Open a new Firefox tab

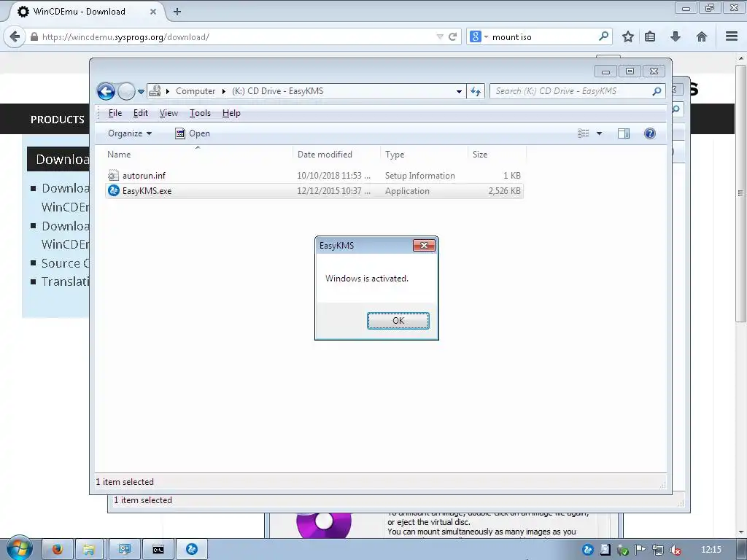[x=177, y=12]
